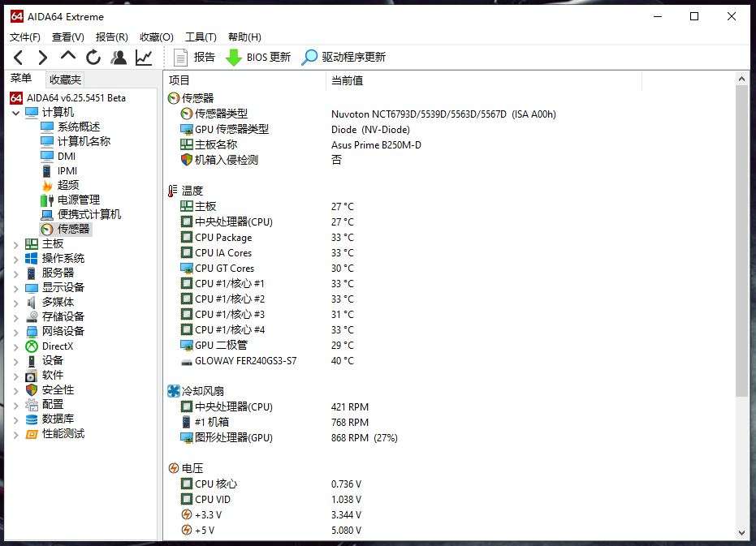The image size is (756, 546).
Task: Open the 帮助(H) menu
Action: tap(244, 37)
